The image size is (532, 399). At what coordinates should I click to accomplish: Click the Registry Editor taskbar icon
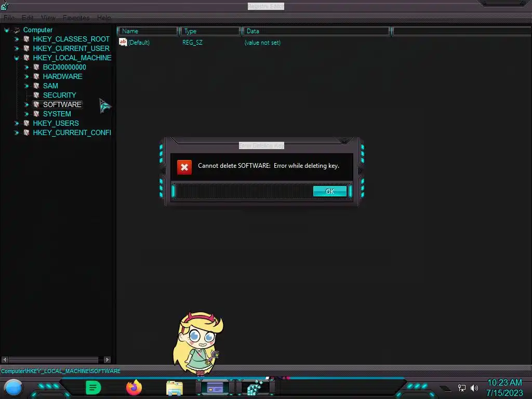tap(255, 388)
